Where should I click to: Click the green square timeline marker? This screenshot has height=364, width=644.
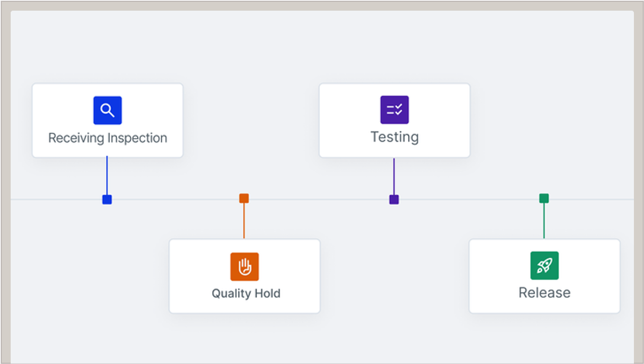544,198
